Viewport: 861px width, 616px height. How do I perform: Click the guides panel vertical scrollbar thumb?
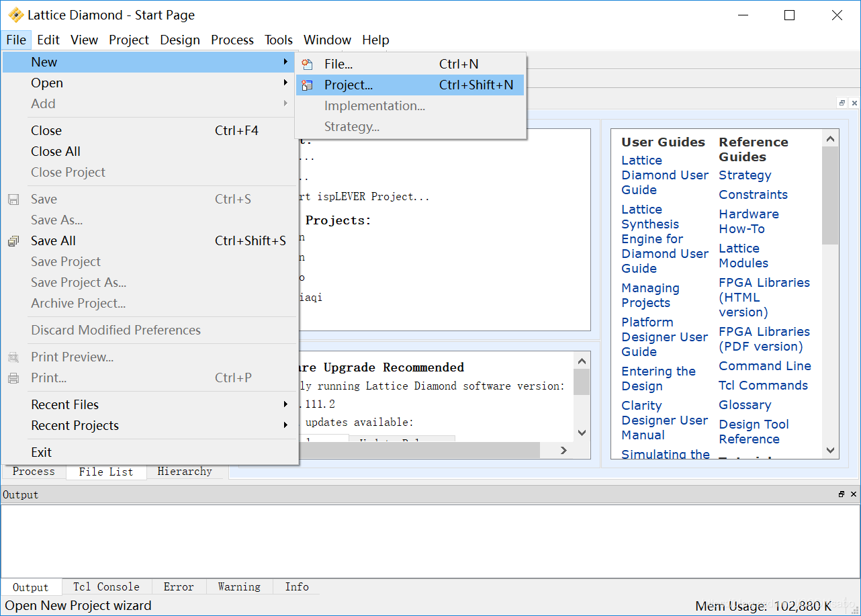pos(830,195)
